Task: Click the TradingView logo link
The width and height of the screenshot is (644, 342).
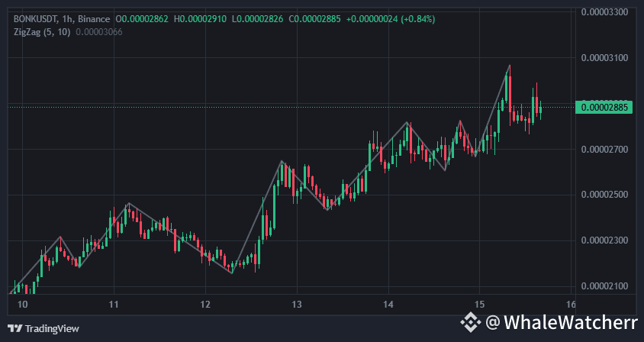Action: pos(43,328)
